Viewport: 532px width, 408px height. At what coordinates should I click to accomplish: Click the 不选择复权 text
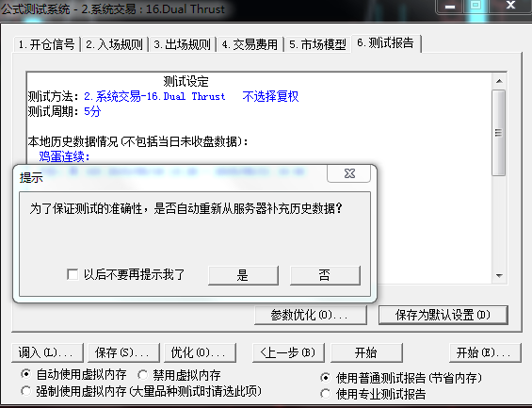click(x=270, y=96)
